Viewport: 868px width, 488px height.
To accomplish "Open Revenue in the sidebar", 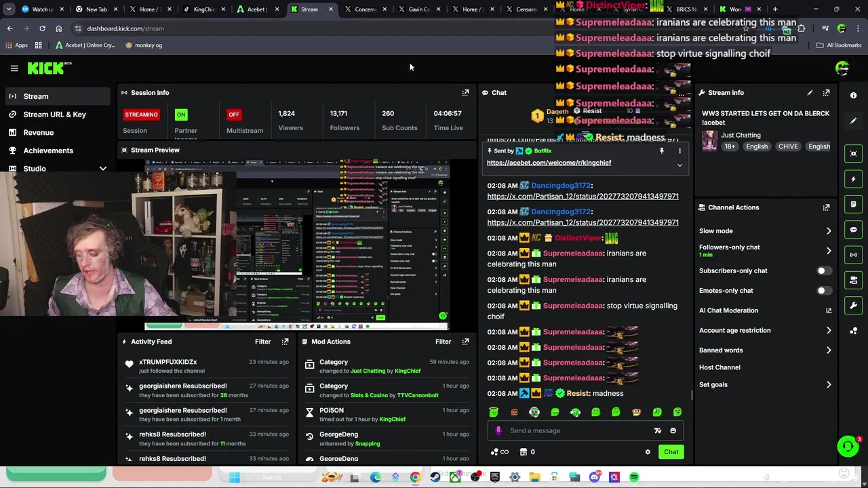I will click(57, 133).
